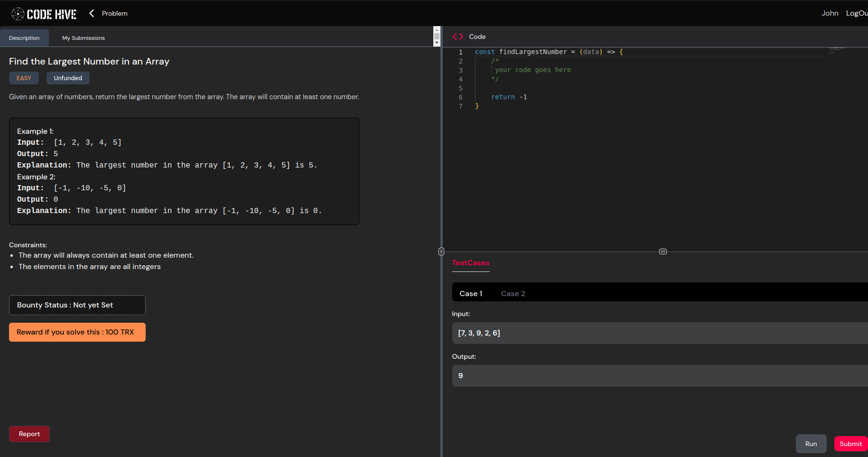Viewport: 868px width, 457px height.
Task: Submit the solution
Action: (851, 444)
